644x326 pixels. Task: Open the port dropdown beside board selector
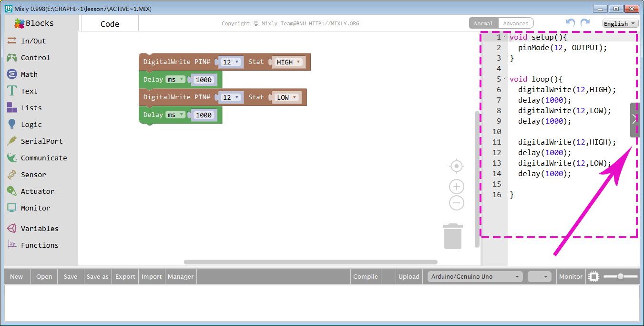[540, 277]
